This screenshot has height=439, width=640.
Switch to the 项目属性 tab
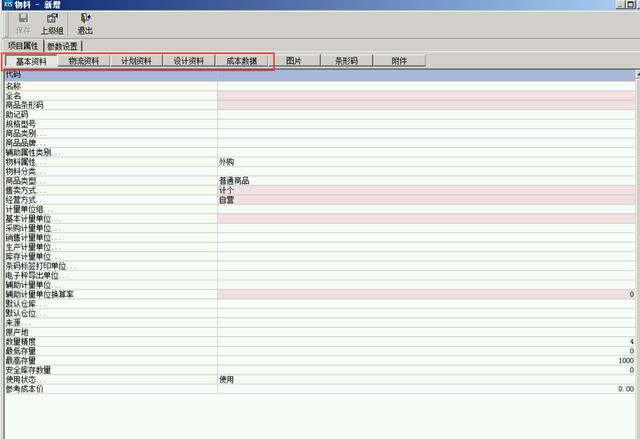(23, 46)
